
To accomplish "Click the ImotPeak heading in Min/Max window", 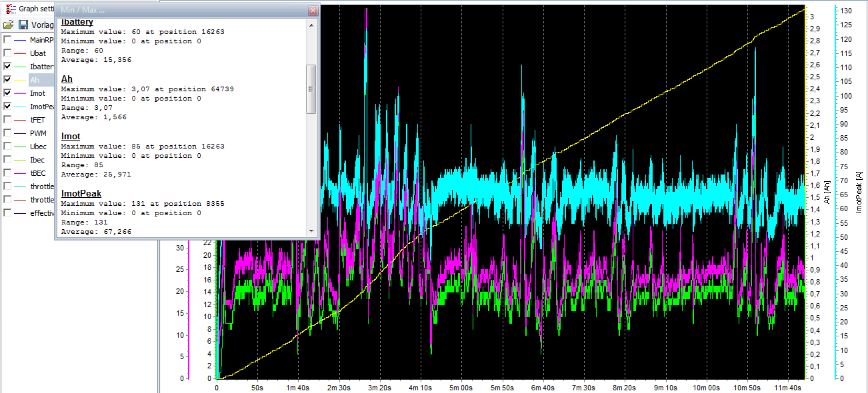I will point(81,193).
